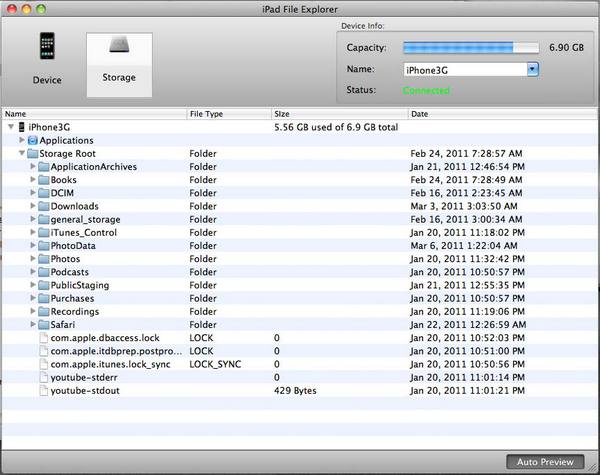Expand the Photos folder
600x475 pixels.
33,259
